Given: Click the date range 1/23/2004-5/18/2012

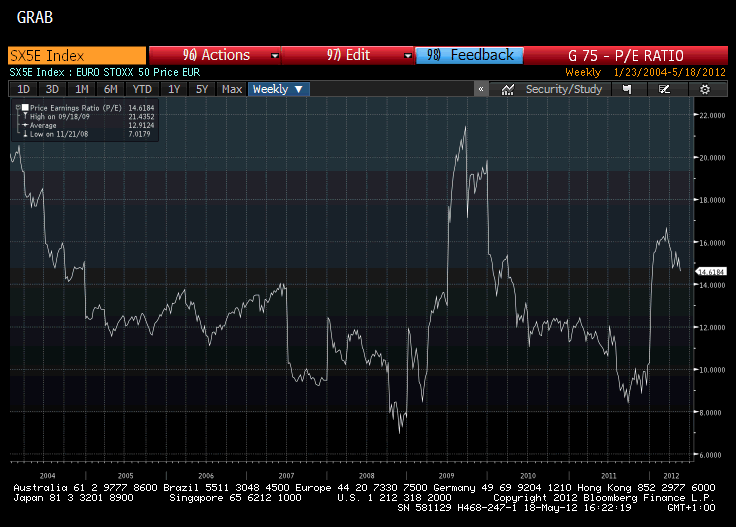Looking at the screenshot, I should tap(670, 72).
